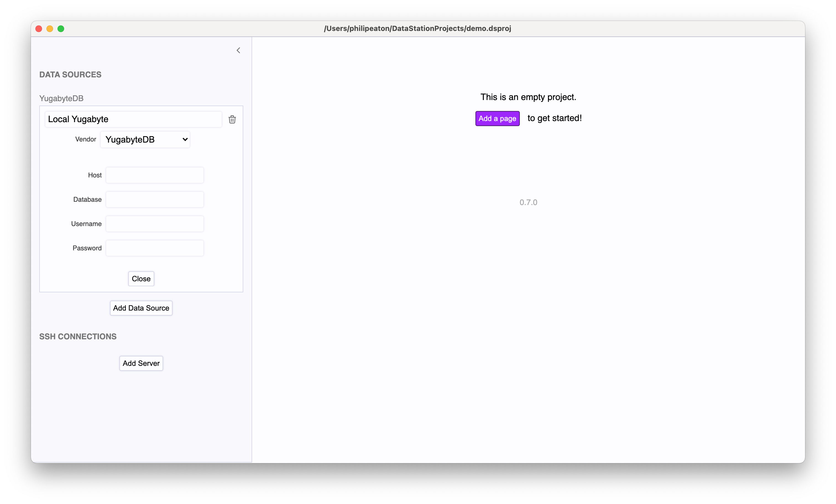The width and height of the screenshot is (836, 504).
Task: Click the Add a page button icon
Action: point(497,118)
